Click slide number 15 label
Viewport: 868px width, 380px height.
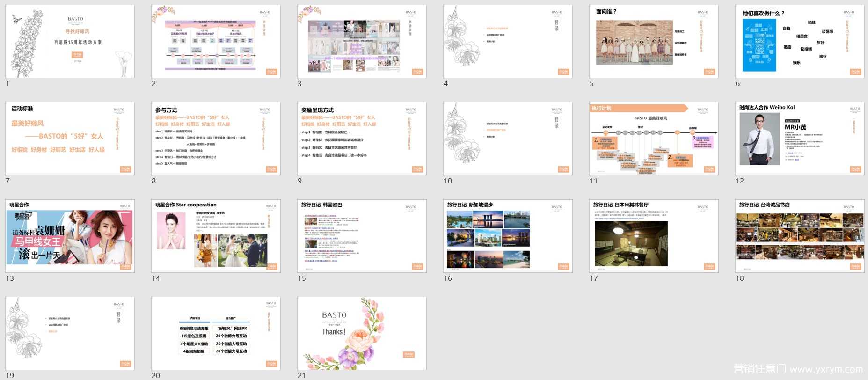click(x=302, y=278)
